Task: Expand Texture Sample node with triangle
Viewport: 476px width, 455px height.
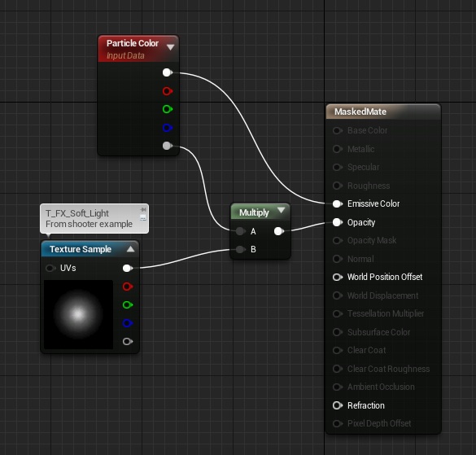Action: click(130, 249)
